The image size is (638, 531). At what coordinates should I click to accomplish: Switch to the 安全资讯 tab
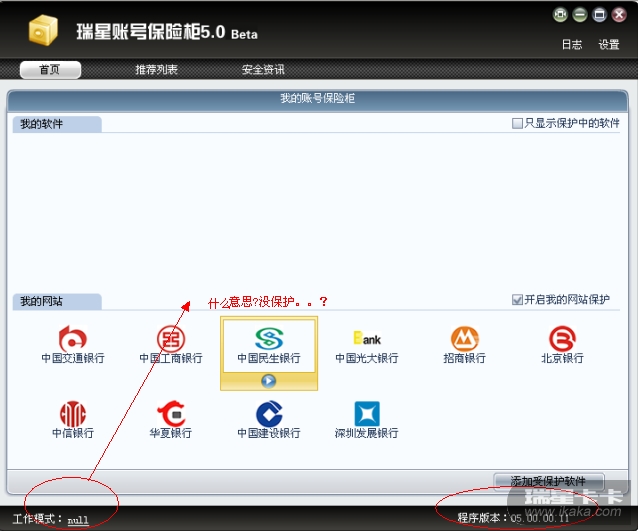click(263, 70)
